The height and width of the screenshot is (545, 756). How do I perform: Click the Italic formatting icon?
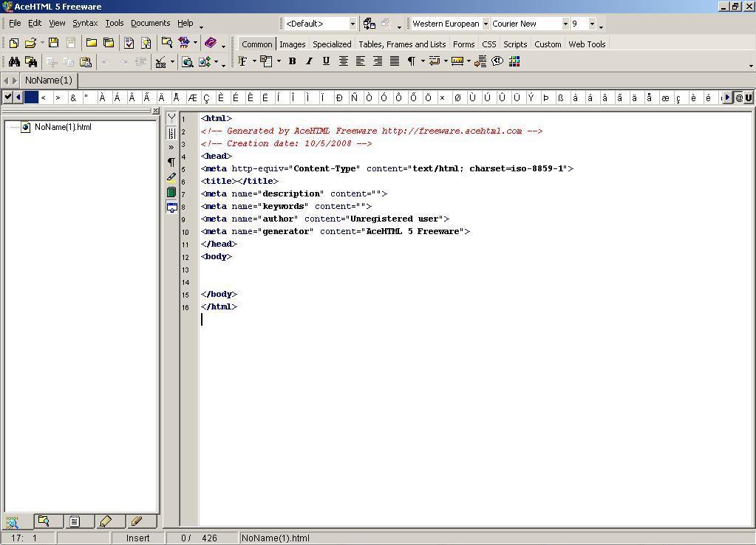(309, 61)
